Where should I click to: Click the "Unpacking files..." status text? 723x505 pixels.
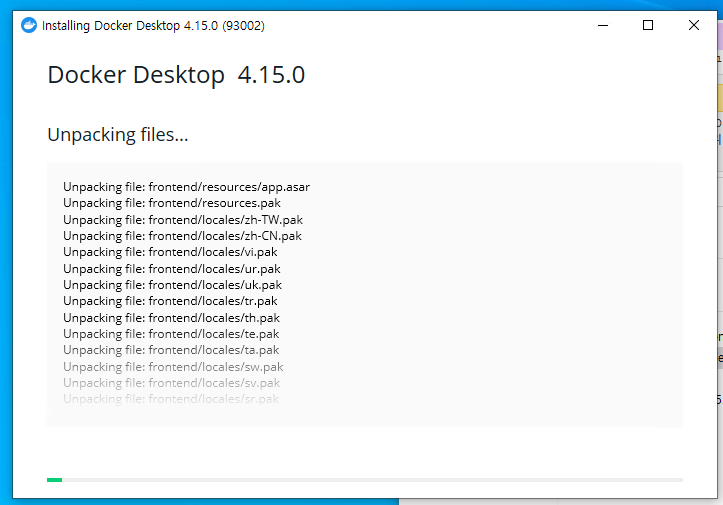pos(118,135)
